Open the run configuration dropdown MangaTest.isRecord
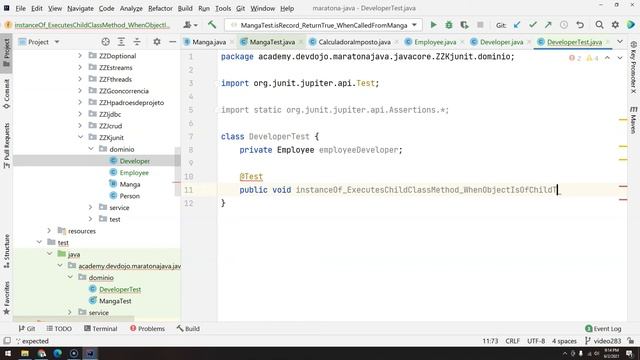 pos(322,25)
